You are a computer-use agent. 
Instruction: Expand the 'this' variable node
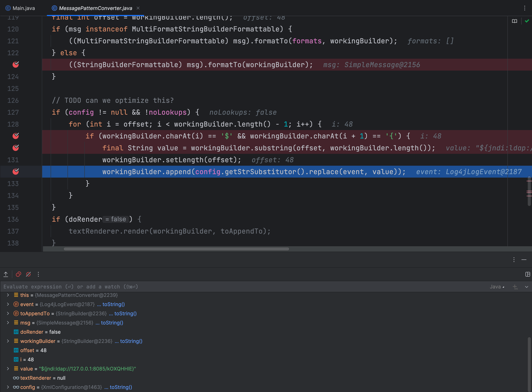[8, 295]
